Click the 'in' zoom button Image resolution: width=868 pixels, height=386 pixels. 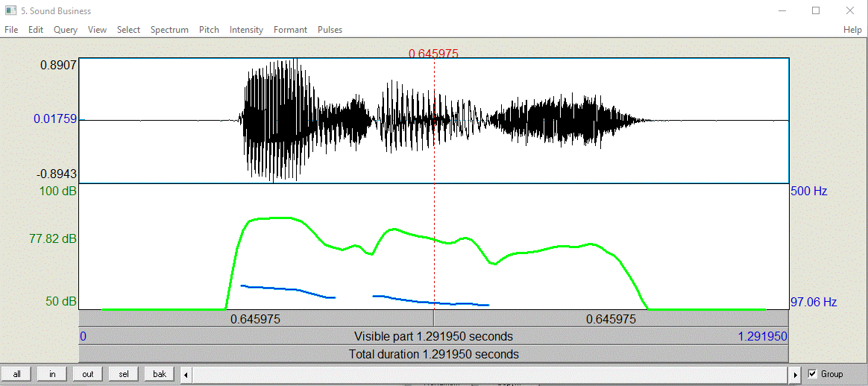tap(53, 374)
